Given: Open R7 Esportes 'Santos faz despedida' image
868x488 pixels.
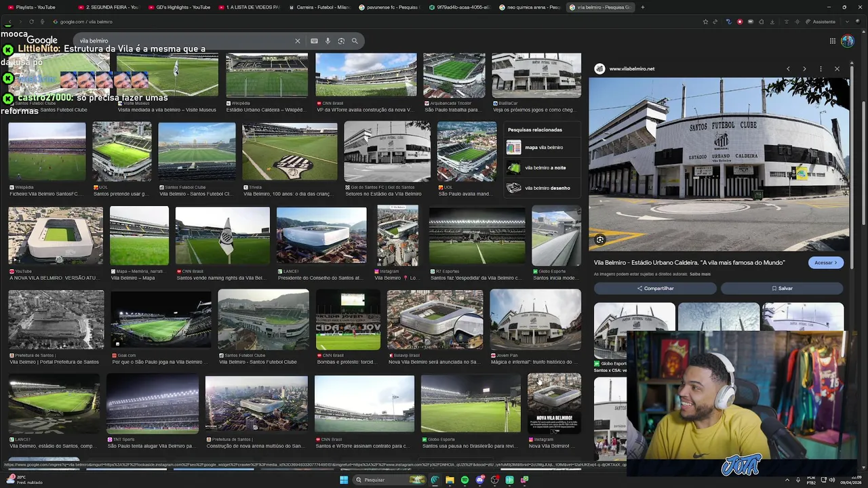Looking at the screenshot, I should (477, 236).
